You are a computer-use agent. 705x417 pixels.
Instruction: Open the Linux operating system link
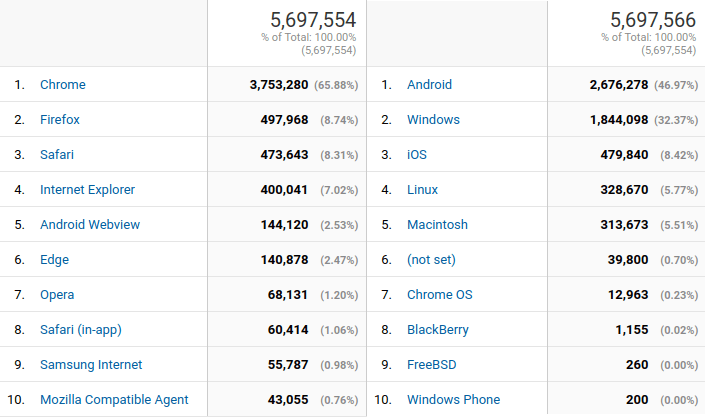422,190
